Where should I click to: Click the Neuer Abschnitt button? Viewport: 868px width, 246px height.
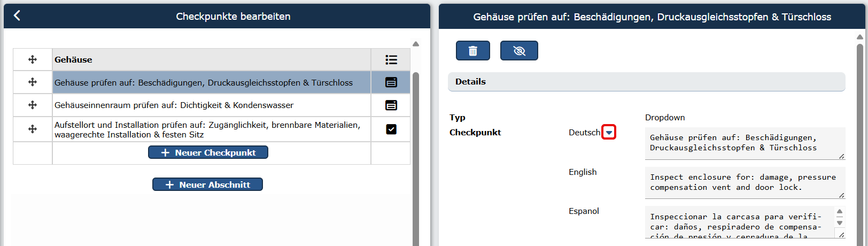click(x=207, y=184)
